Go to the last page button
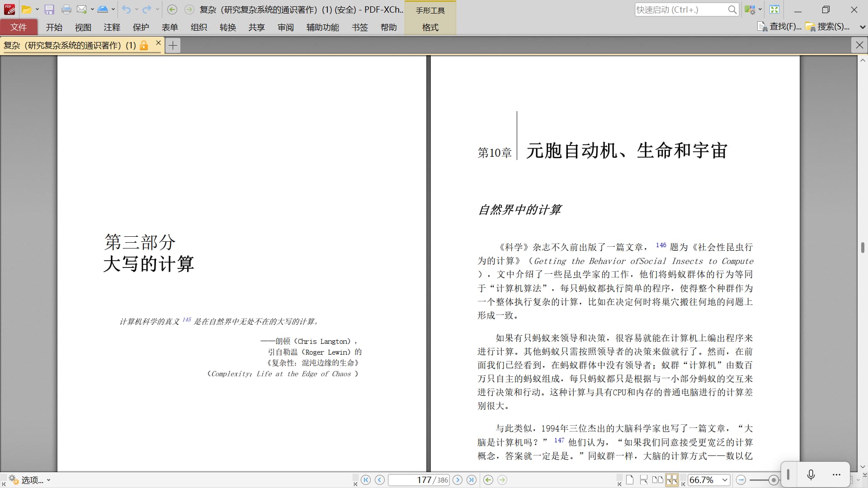The image size is (868, 488). pos(472,480)
